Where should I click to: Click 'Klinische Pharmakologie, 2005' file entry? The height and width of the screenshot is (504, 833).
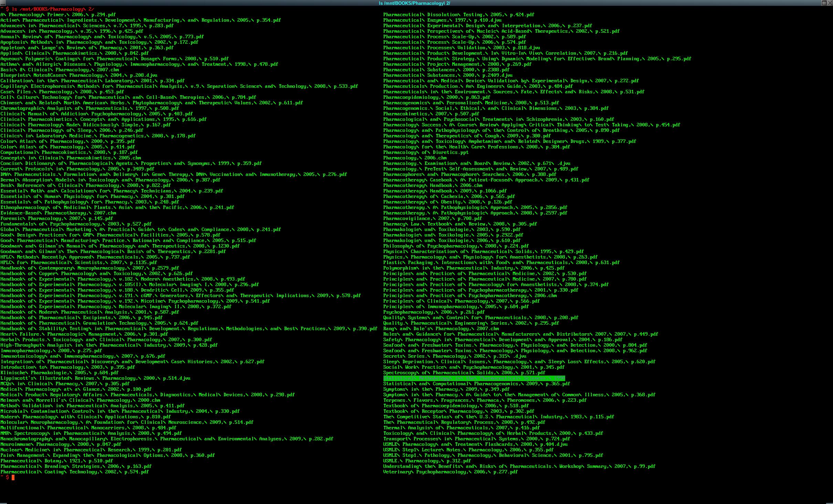pos(59,373)
